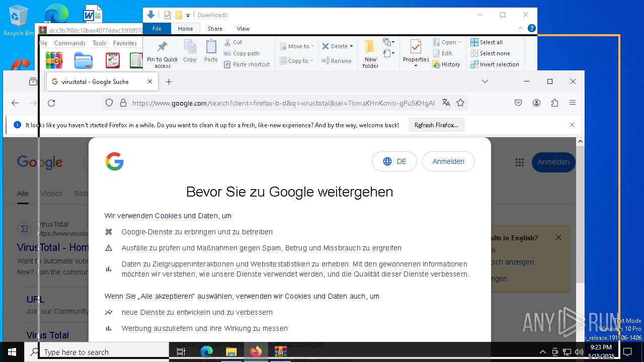Open the Commands menu in WinRAR
Image resolution: width=644 pixels, height=362 pixels.
[x=70, y=43]
